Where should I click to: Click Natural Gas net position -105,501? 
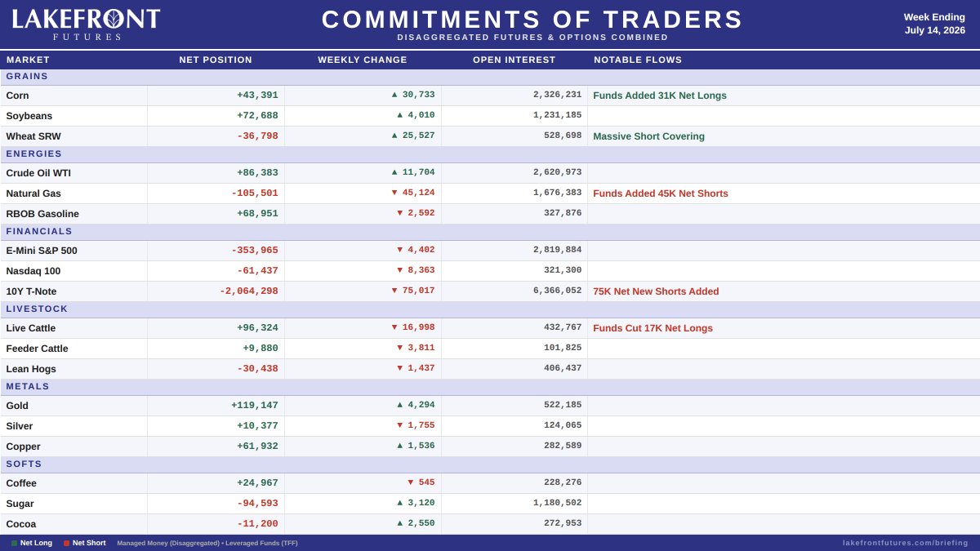tap(255, 193)
